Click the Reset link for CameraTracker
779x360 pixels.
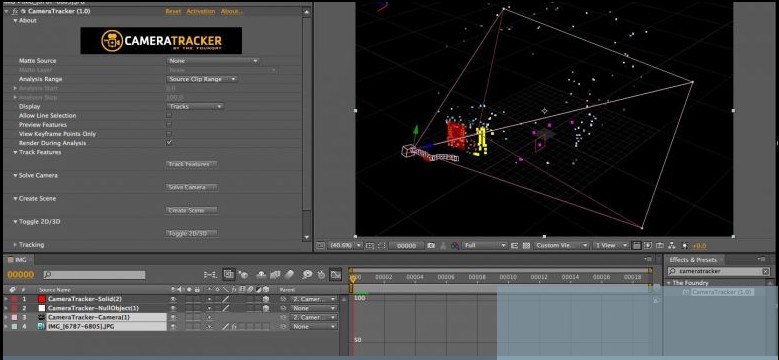173,11
